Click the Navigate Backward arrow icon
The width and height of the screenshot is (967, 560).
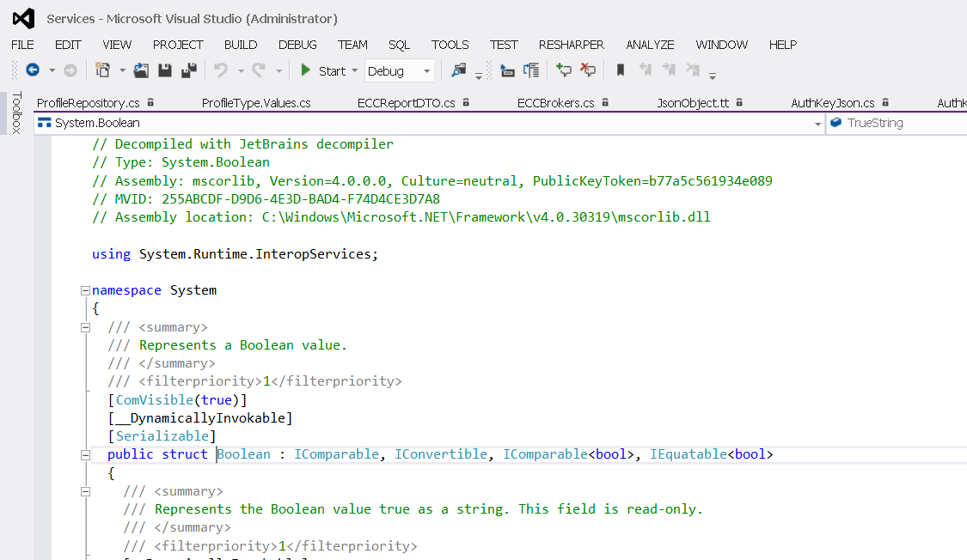33,70
